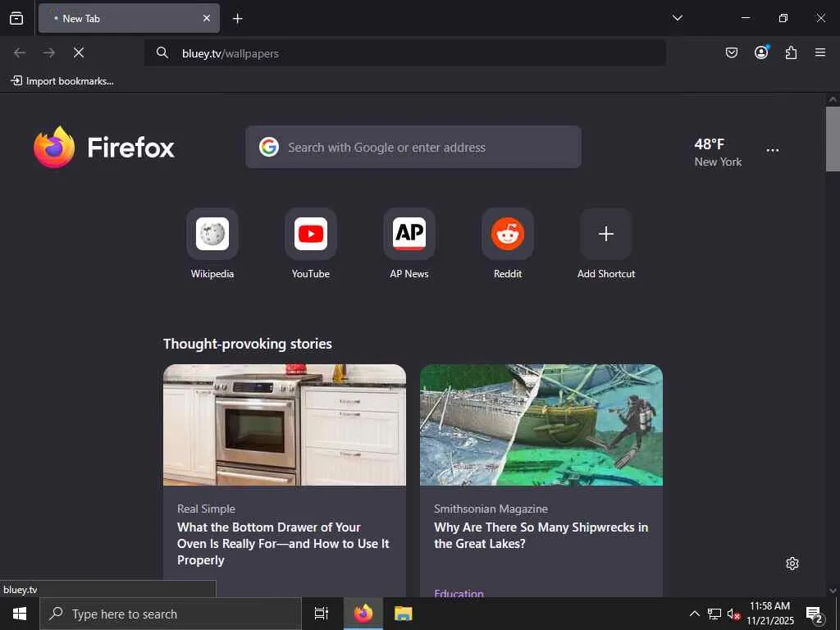Click the page vertical scrollbar thumb
The image size is (840, 630).
(833, 139)
